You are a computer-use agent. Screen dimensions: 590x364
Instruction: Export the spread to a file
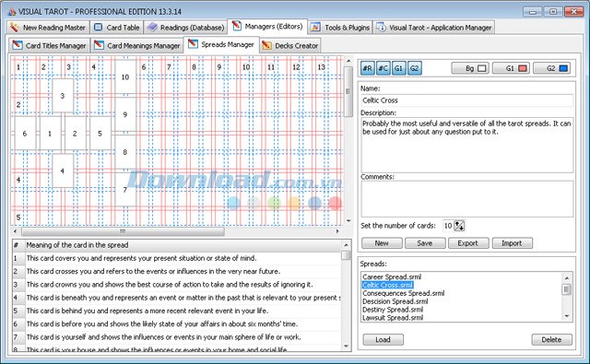coord(468,243)
